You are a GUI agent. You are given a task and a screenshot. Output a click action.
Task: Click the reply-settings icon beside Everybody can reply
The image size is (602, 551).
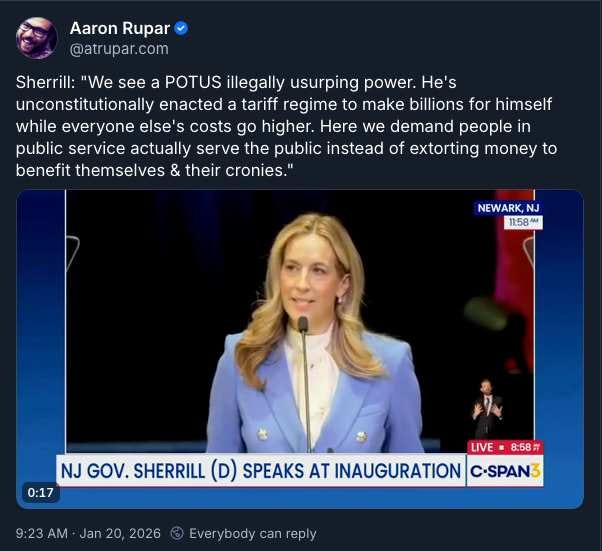click(177, 533)
